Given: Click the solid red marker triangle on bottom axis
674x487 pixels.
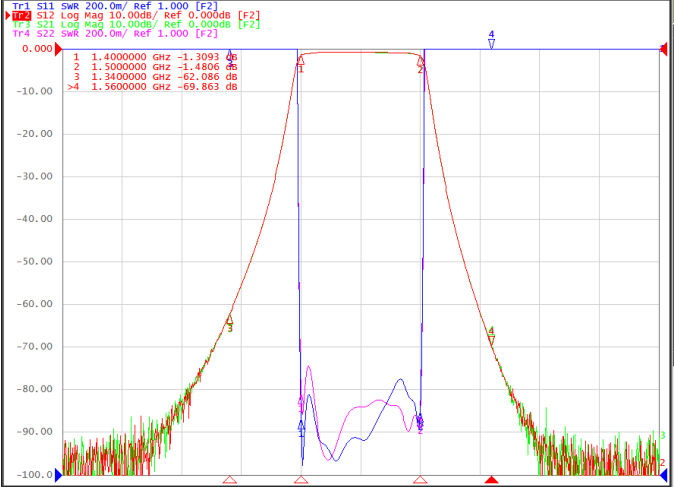Looking at the screenshot, I should tap(491, 479).
